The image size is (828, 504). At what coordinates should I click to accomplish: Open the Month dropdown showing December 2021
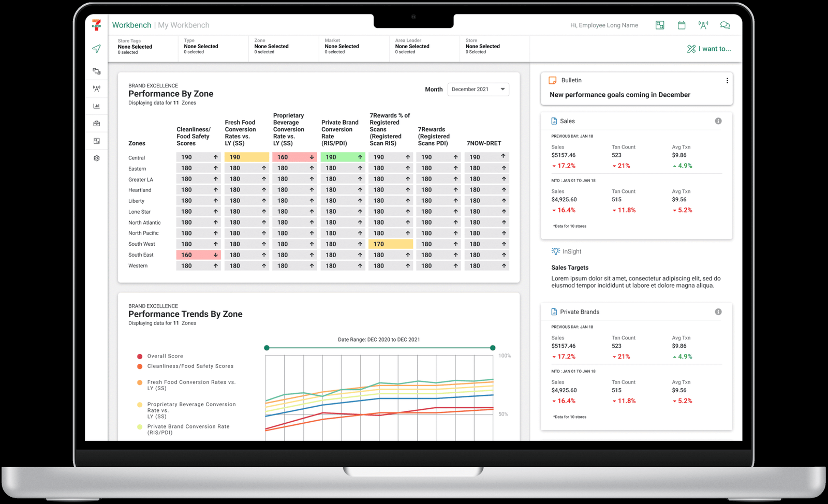(x=478, y=90)
